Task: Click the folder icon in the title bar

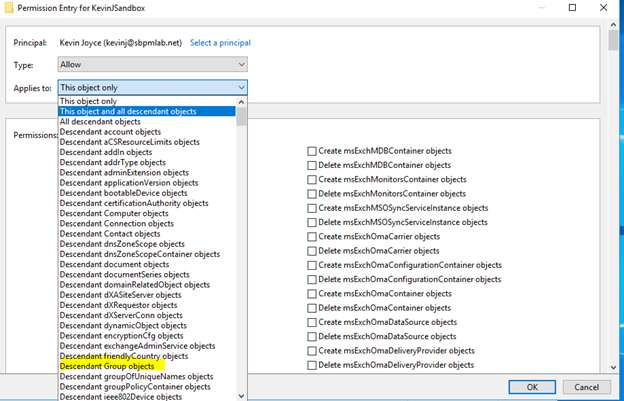Action: 9,8
